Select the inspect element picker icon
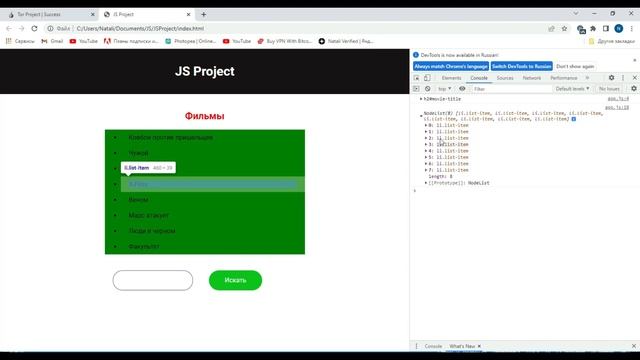Viewport: 640px width, 360px height. (x=416, y=78)
